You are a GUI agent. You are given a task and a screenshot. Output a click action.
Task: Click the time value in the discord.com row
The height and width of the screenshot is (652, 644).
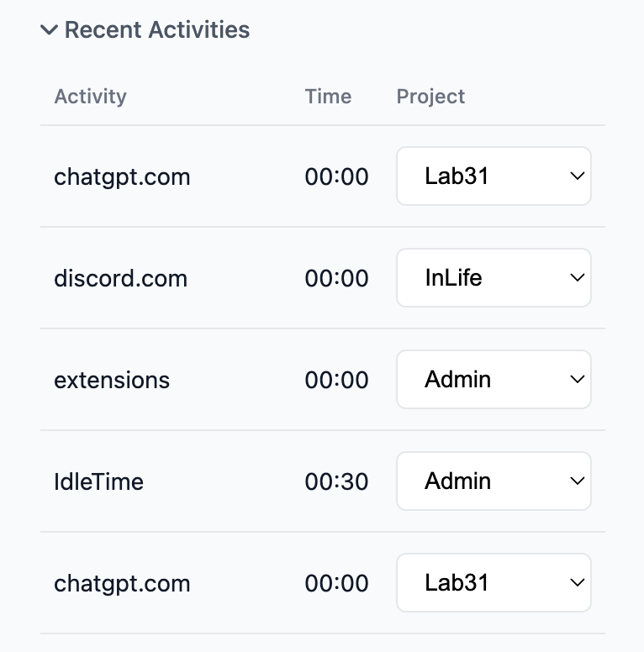[x=336, y=278]
